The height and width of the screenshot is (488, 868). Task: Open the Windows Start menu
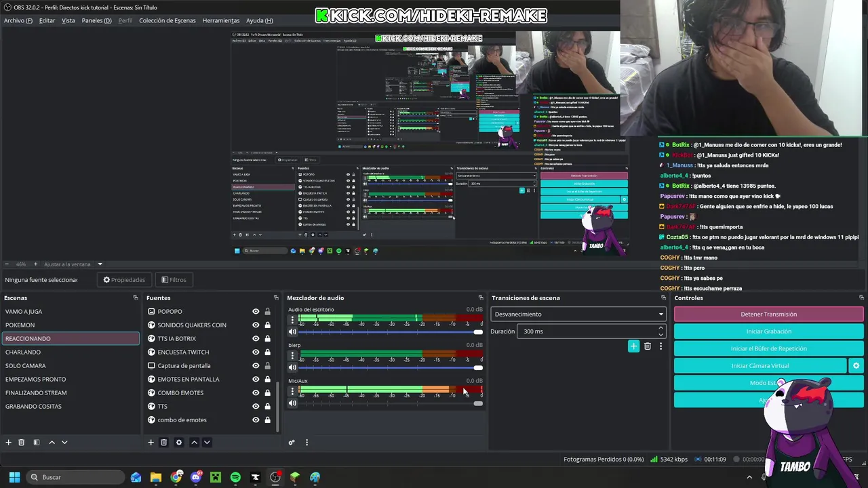(x=14, y=477)
